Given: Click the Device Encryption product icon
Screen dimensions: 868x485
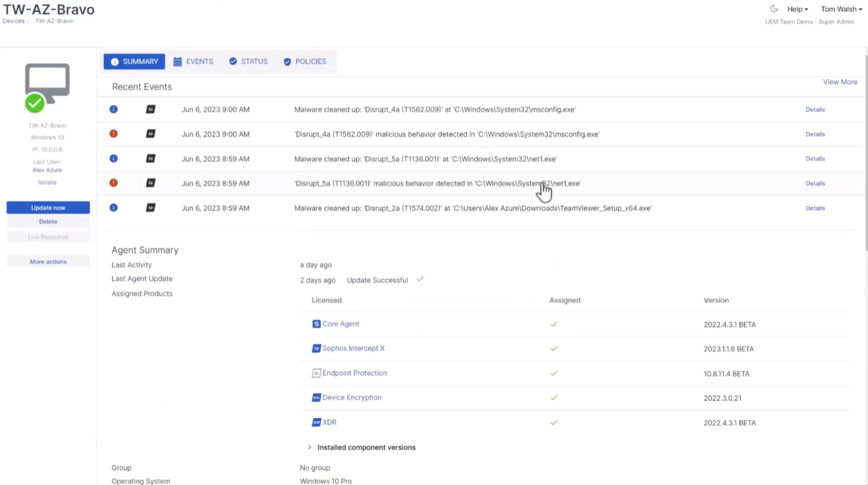Looking at the screenshot, I should click(316, 398).
